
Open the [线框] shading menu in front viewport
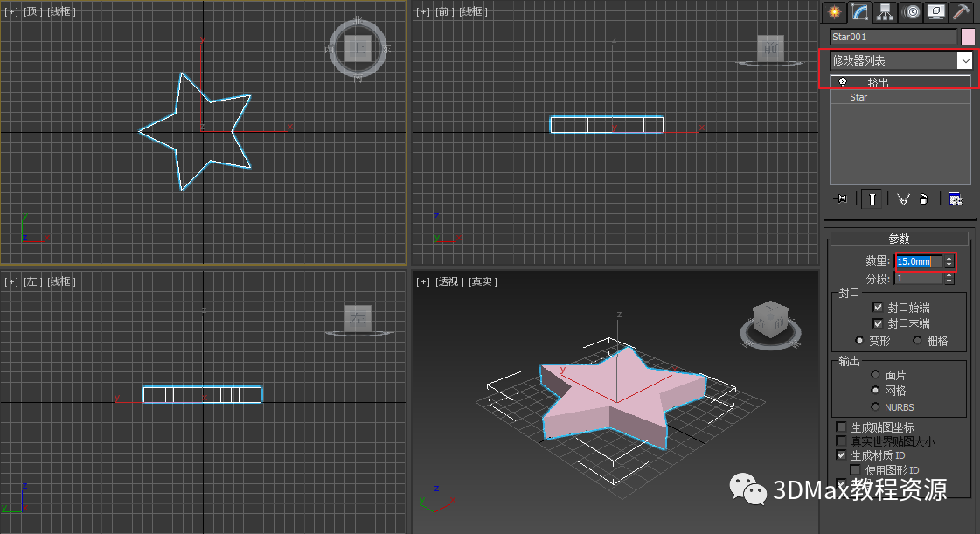[473, 11]
